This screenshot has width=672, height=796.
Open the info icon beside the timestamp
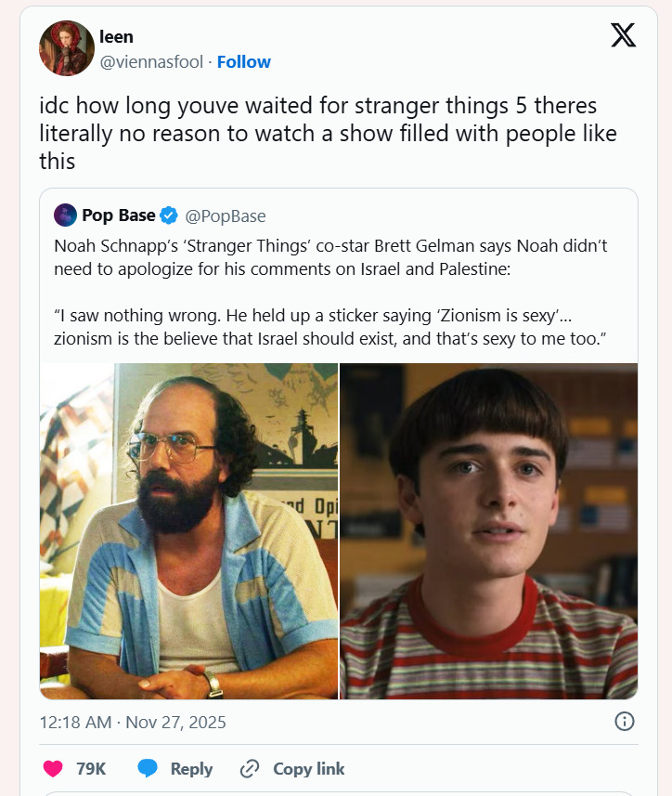coord(625,722)
